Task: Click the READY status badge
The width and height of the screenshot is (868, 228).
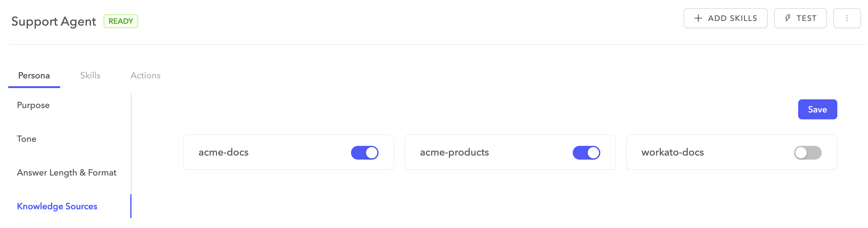Action: point(121,21)
